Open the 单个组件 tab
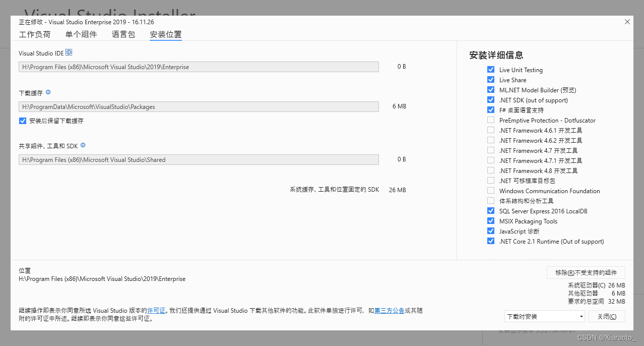 [x=81, y=34]
